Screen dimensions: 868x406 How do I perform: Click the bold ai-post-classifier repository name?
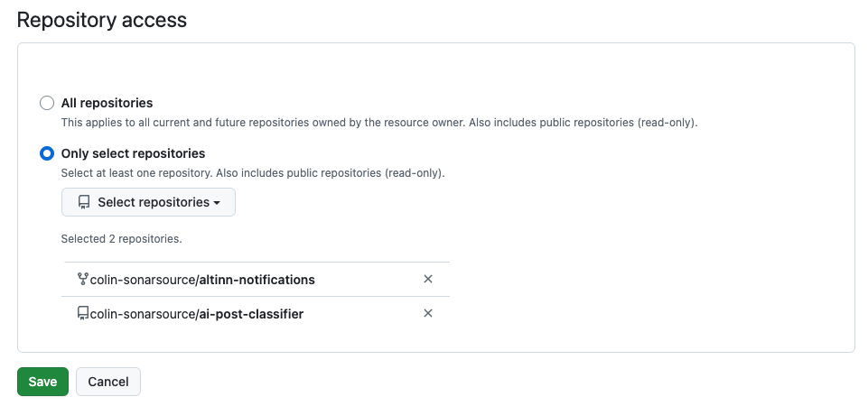coord(251,314)
